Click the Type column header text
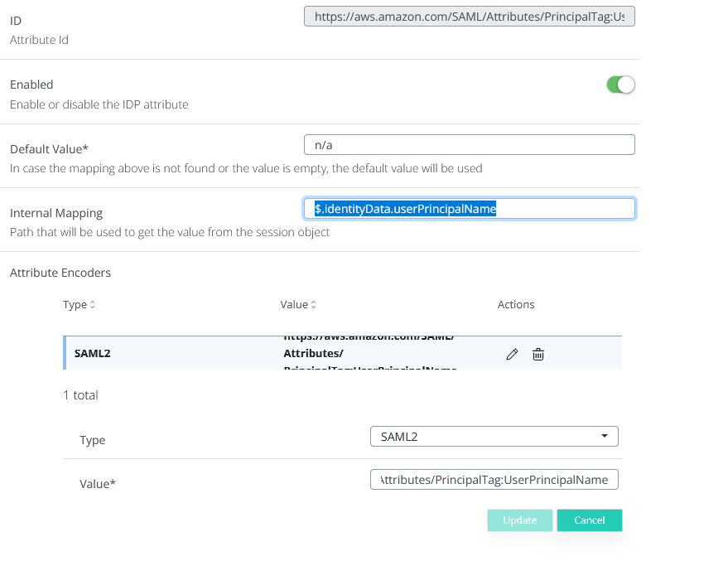Image resolution: width=728 pixels, height=561 pixels. coord(75,305)
